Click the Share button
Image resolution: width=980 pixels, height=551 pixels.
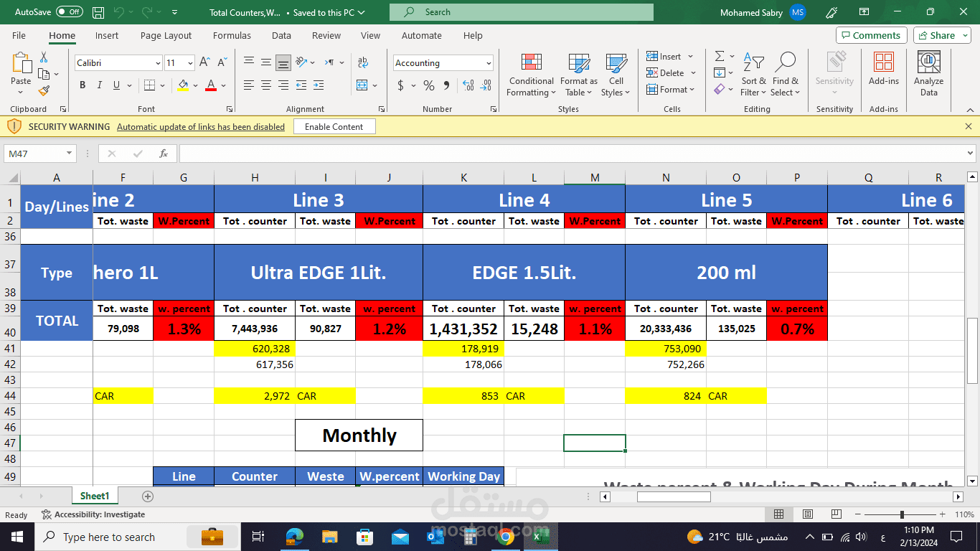pyautogui.click(x=941, y=35)
